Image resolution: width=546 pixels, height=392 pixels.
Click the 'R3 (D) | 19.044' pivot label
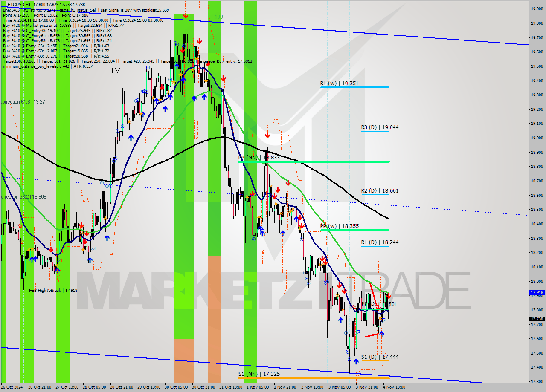pyautogui.click(x=380, y=127)
